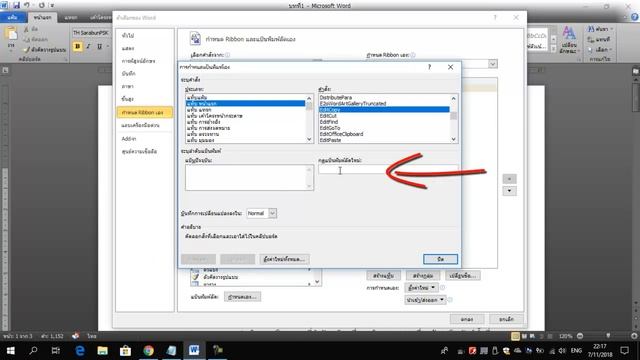Click the zoom slider handle in status bar

(608, 336)
